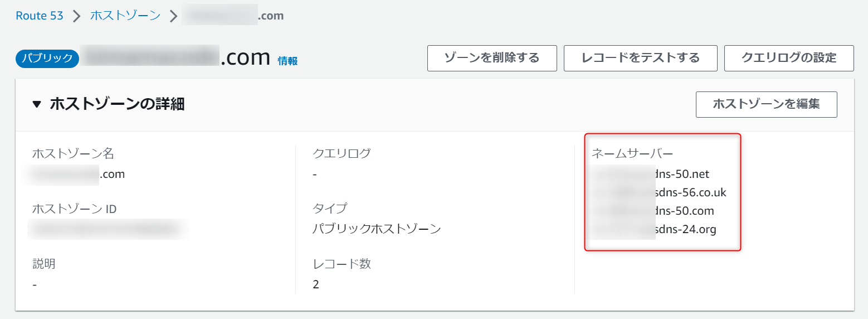
Task: Open the Route 53 breadcrumb link
Action: click(x=40, y=16)
